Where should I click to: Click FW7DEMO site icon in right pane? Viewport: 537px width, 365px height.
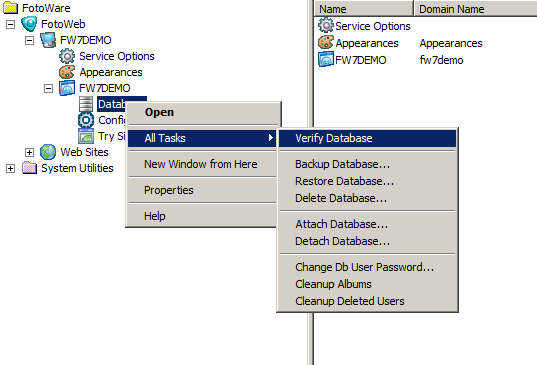point(325,60)
